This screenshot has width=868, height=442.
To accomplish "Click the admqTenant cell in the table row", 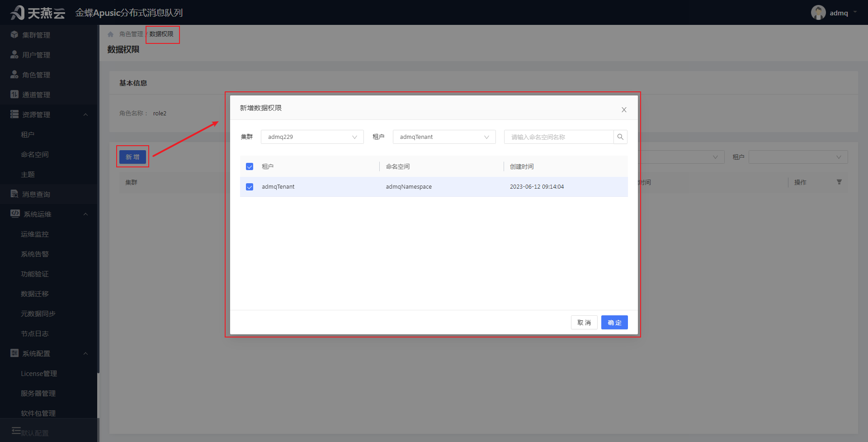I will 278,187.
